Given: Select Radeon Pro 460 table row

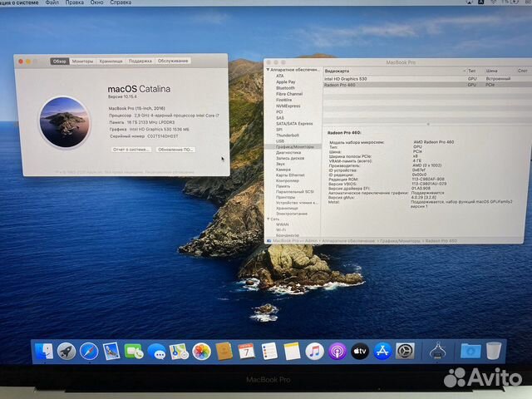Looking at the screenshot, I should point(427,85).
